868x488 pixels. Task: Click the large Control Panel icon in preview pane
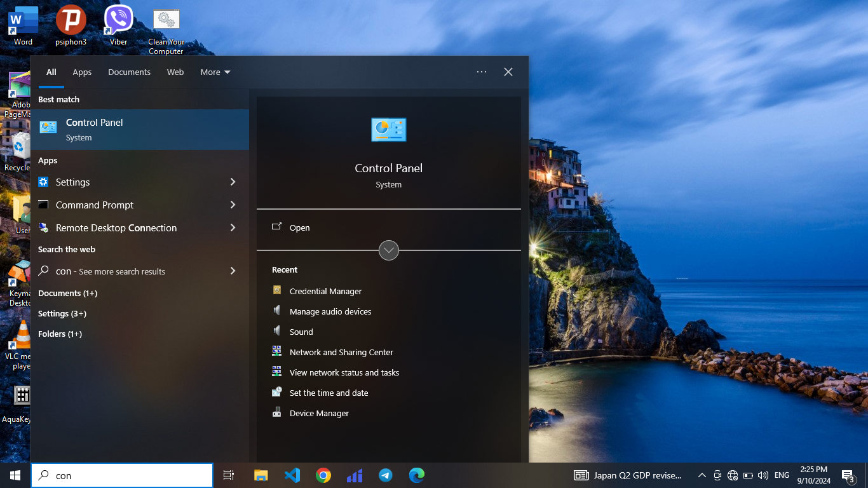388,130
